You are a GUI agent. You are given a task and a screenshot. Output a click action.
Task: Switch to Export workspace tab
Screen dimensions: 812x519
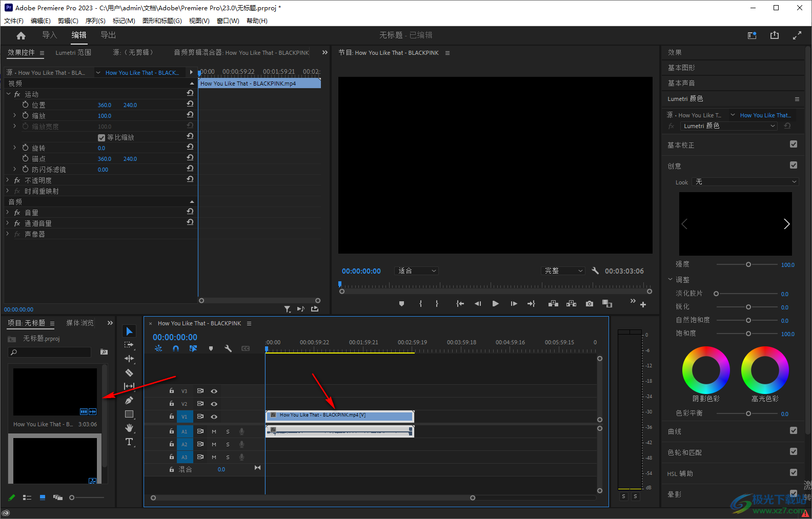108,35
